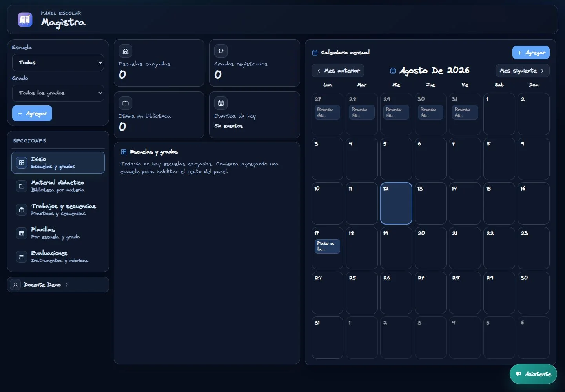565x392 pixels.
Task: Select the Inicio section
Action: coord(58,163)
